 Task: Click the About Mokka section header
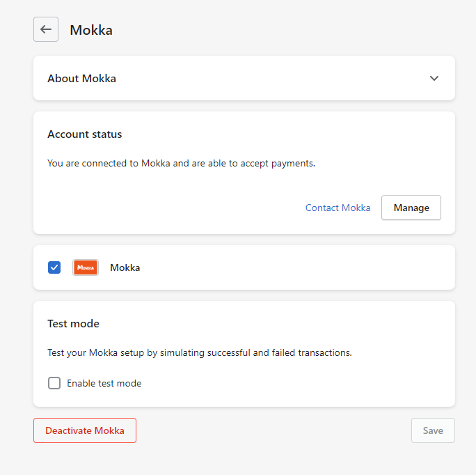82,78
